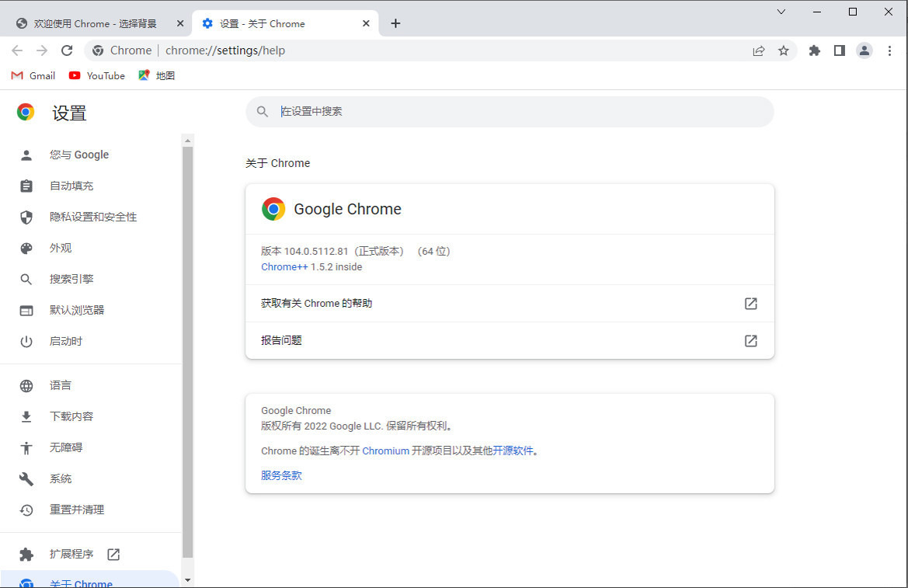Click the Chrome logo beside 设置 heading
The image size is (908, 588).
pyautogui.click(x=26, y=112)
